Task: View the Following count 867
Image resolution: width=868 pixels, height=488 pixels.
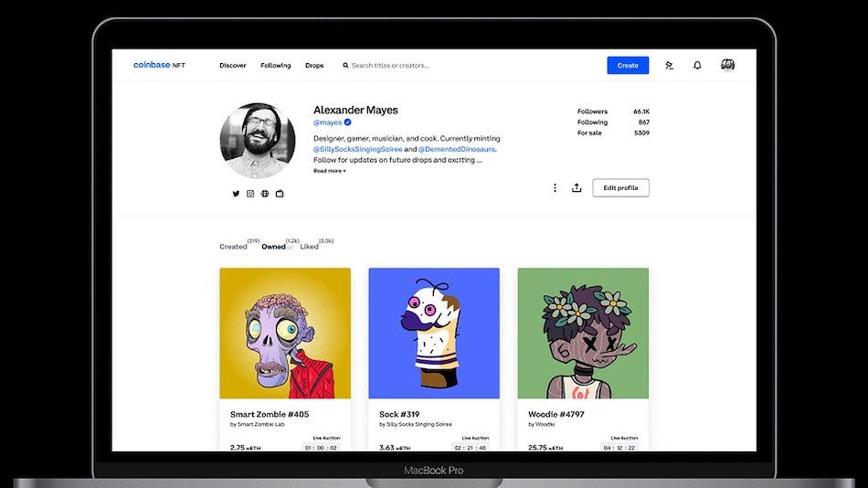Action: 643,122
